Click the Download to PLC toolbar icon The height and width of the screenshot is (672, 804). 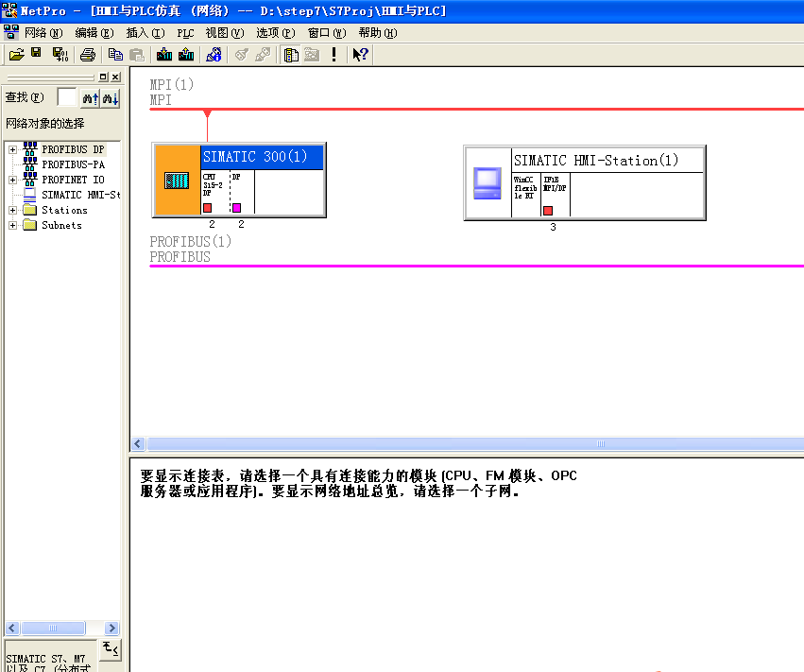tap(164, 55)
